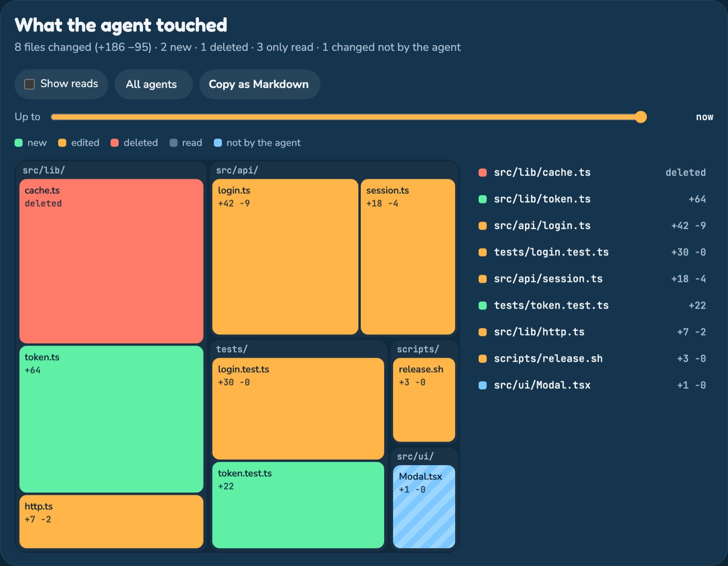The width and height of the screenshot is (728, 566).
Task: Click src/lib/http.ts in the file list
Action: (x=592, y=332)
